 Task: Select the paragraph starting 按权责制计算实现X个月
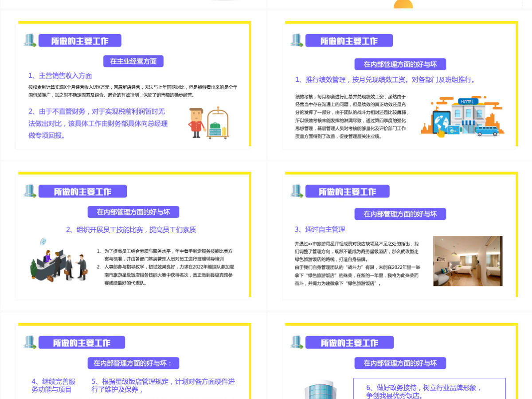(133, 91)
